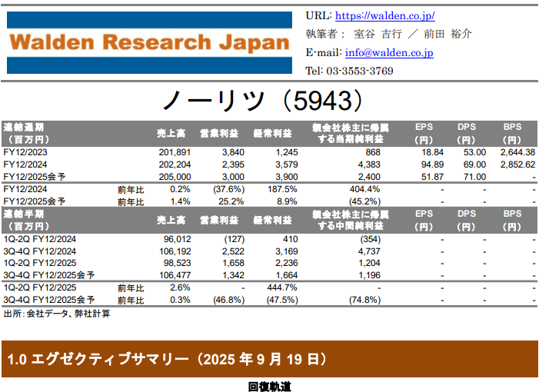This screenshot has width=539, height=392.
Task: Select half-year sales value 96,012
Action: (178, 239)
